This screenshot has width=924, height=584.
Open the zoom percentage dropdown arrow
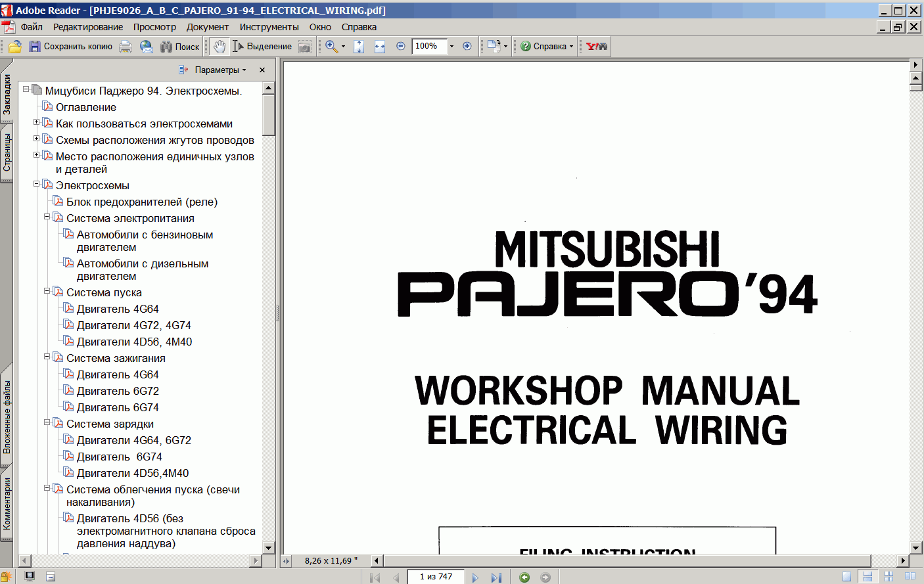451,47
